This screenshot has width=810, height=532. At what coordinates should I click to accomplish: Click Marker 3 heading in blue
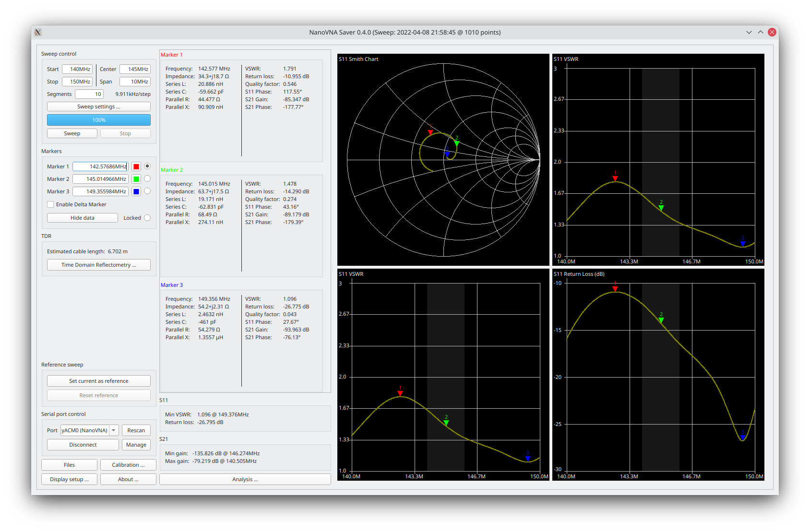171,285
